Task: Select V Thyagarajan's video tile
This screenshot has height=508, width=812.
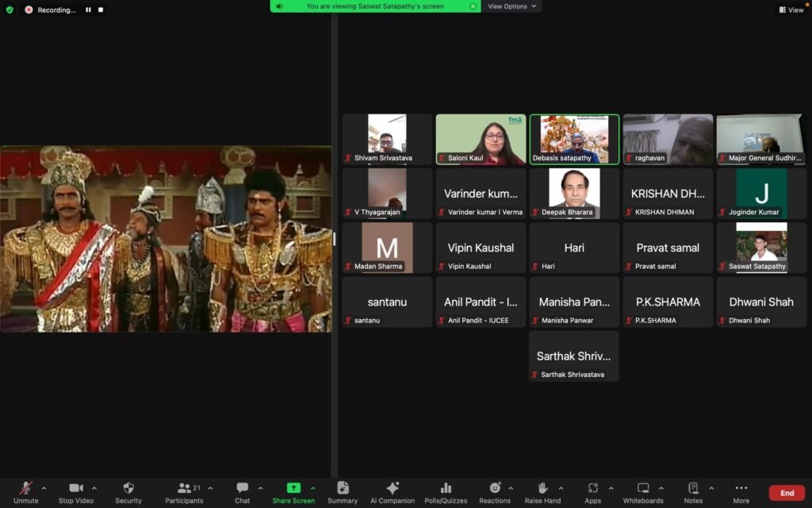Action: (387, 194)
